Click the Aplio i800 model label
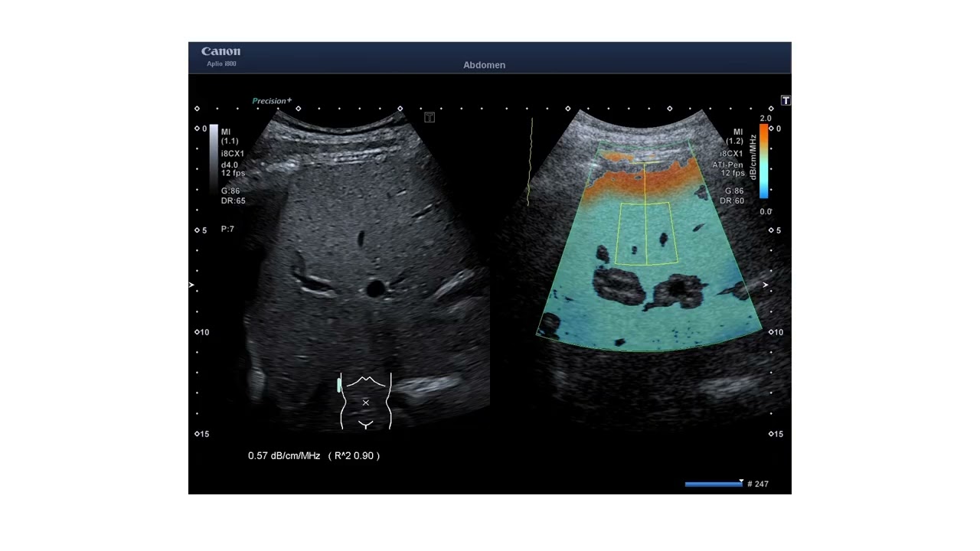This screenshot has height=551, width=980. tap(221, 64)
